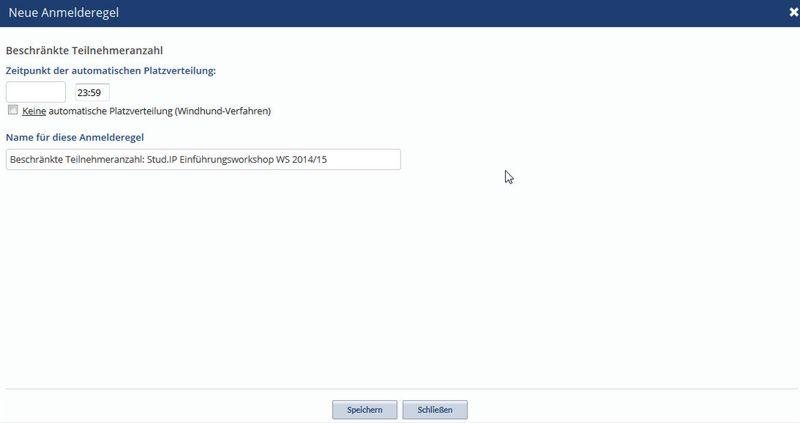This screenshot has height=423, width=800.
Task: Click the 'Neue Anmelderegel' title text
Action: [x=64, y=13]
